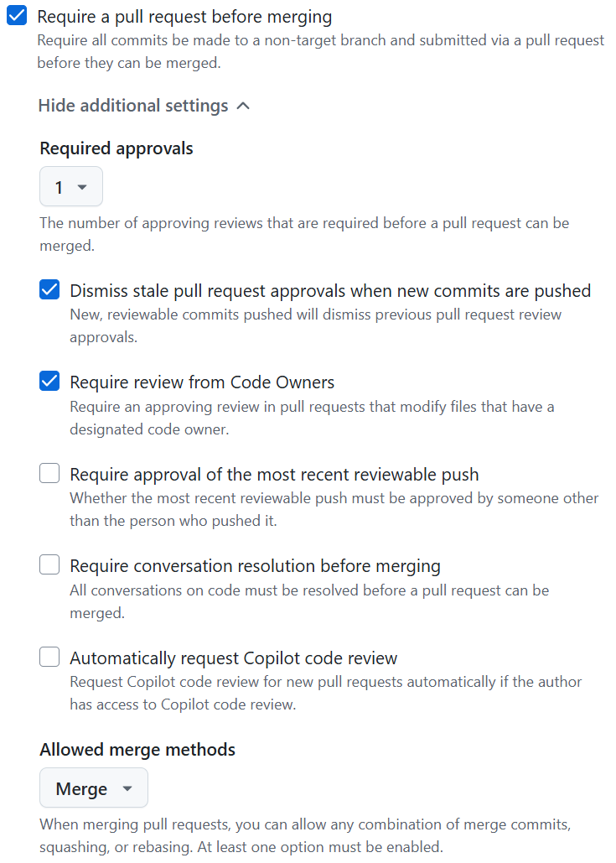Viewport: 616px width, 863px height.
Task: Click the Allowed merge methods heading
Action: click(x=137, y=749)
